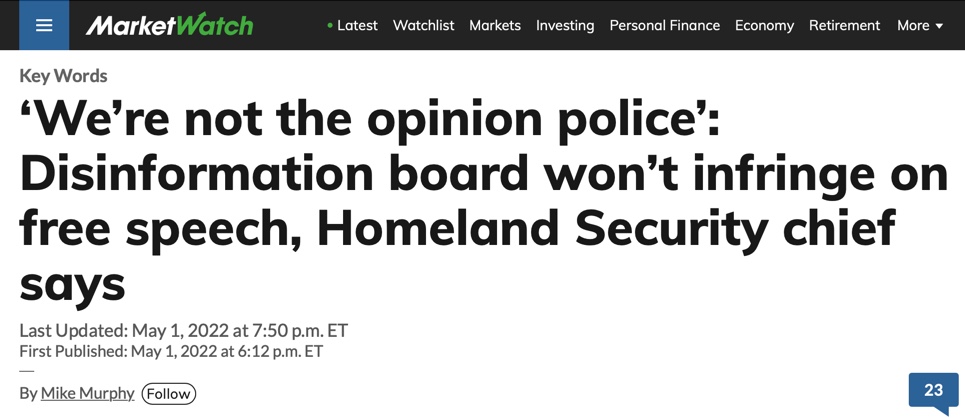Click the green dot beside Latest
The image size is (965, 418).
(330, 25)
